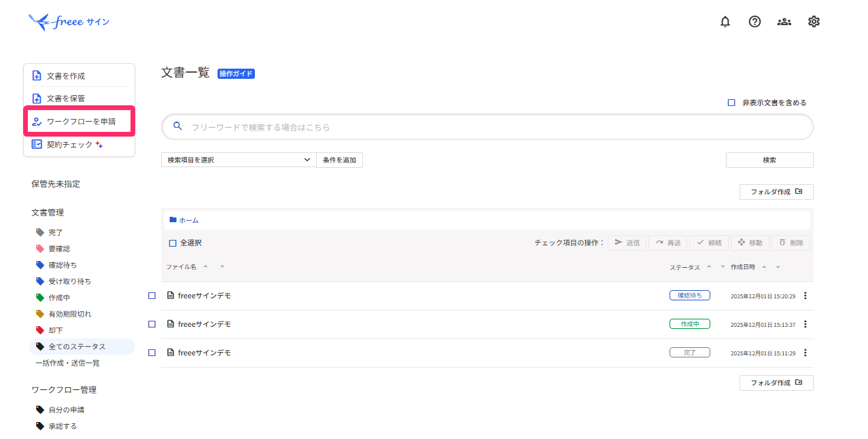
Task: Open 保管先未指定 in the sidebar
Action: point(56,184)
